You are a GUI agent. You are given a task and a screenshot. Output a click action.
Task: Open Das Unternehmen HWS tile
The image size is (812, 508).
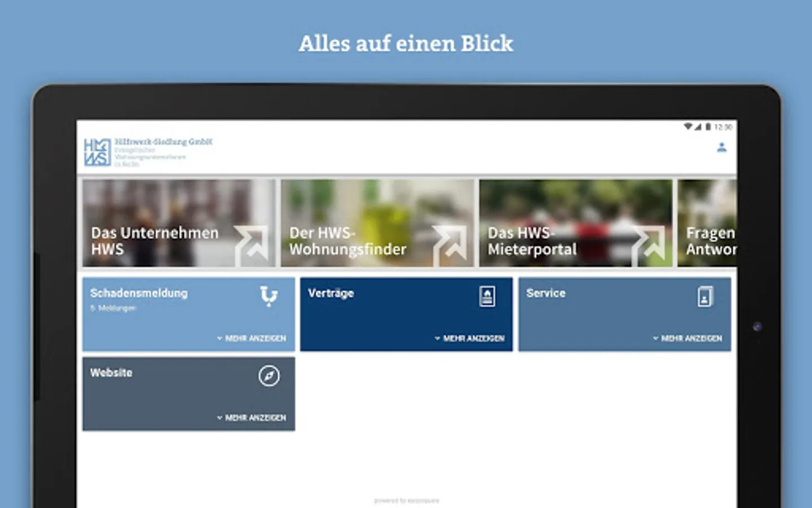click(x=179, y=223)
